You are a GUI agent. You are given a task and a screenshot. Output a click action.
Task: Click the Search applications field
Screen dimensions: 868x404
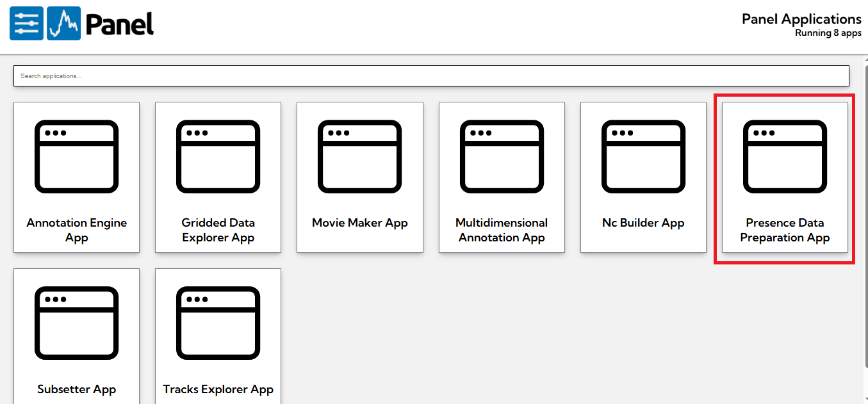pyautogui.click(x=431, y=76)
